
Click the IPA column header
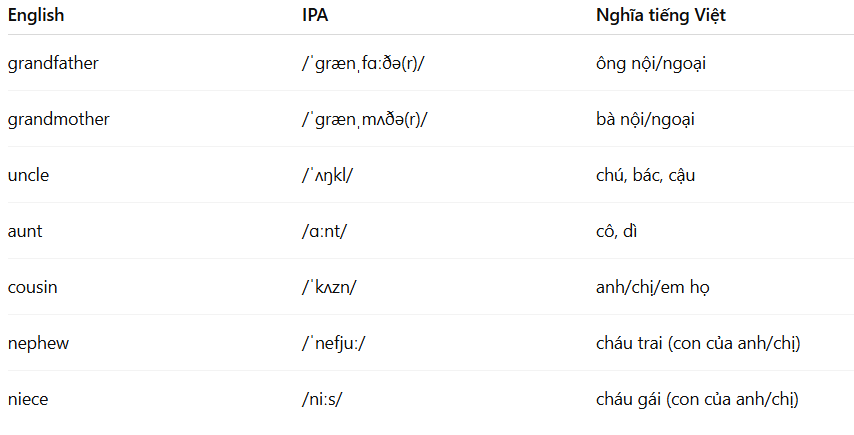315,15
